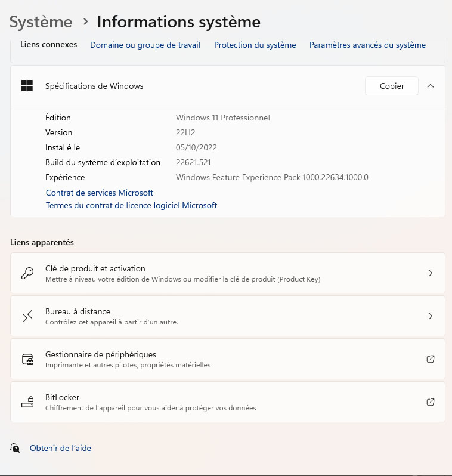Select Windows Feature Experience Pack value
The width and height of the screenshot is (452, 476).
pos(272,177)
